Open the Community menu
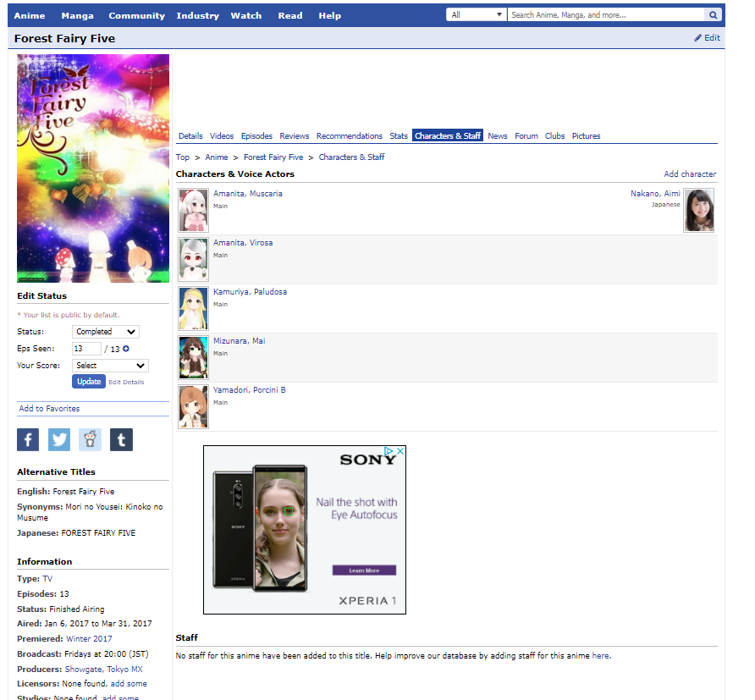Screen dimensions: 755x700 click(137, 15)
